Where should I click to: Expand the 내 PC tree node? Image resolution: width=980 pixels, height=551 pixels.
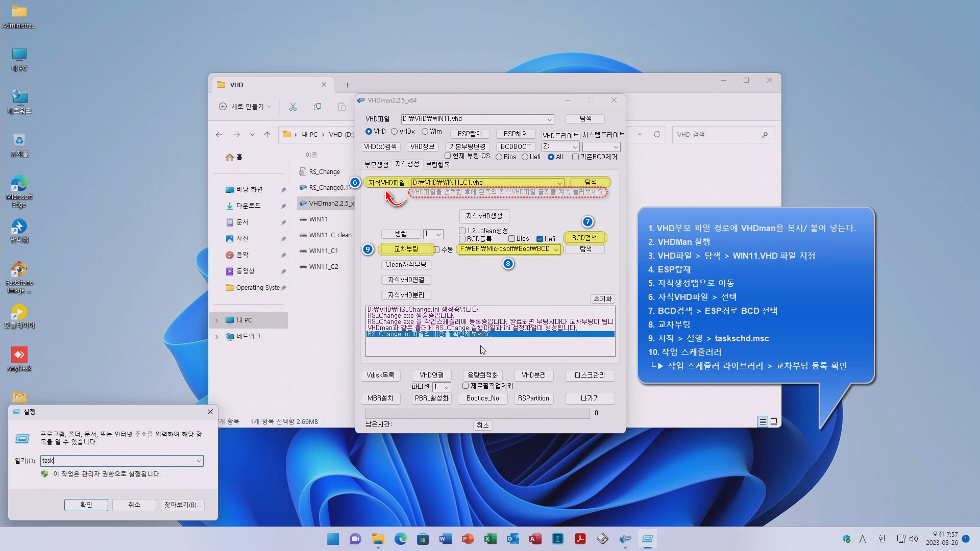point(217,320)
